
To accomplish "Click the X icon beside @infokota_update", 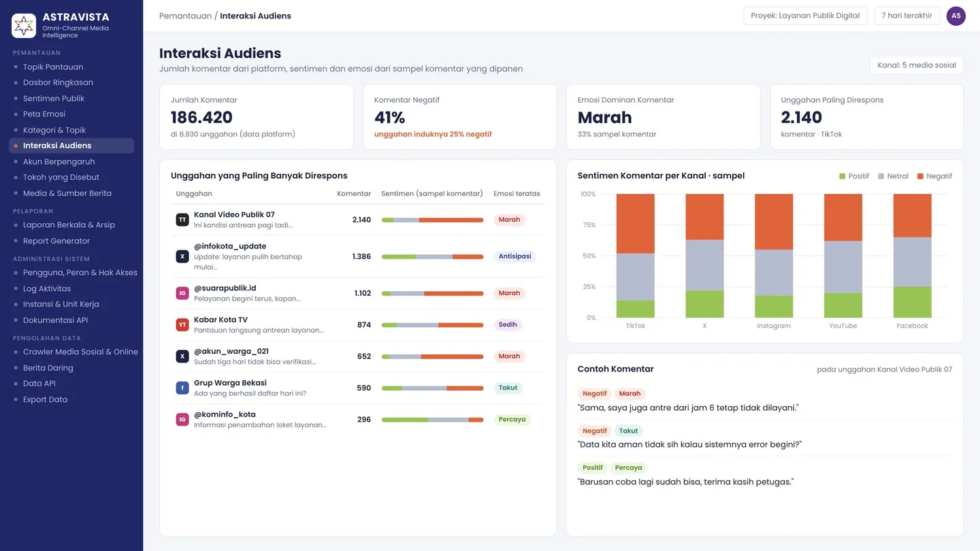I will [182, 256].
